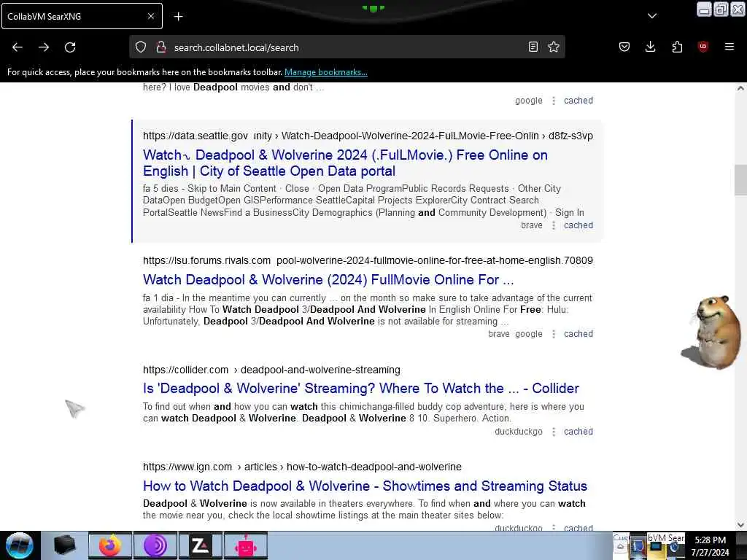Screen dimensions: 747x560
Task: Show the site security padlock info
Action: (x=161, y=47)
